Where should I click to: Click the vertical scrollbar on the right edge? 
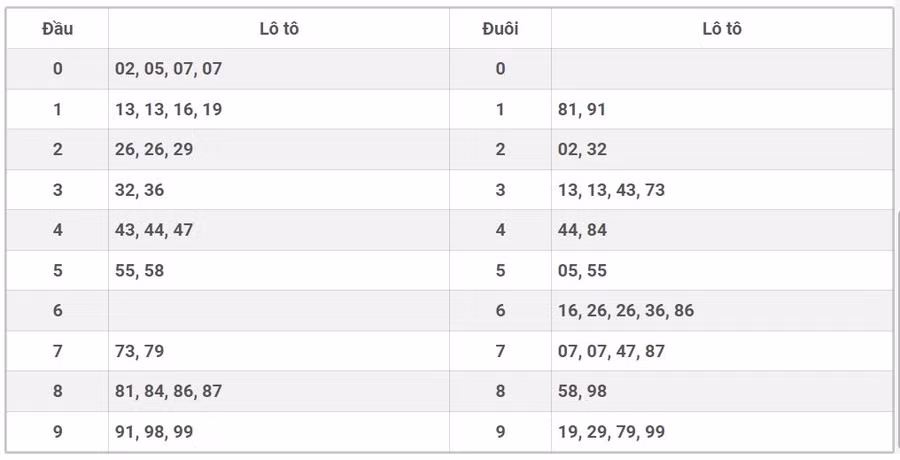896,300
